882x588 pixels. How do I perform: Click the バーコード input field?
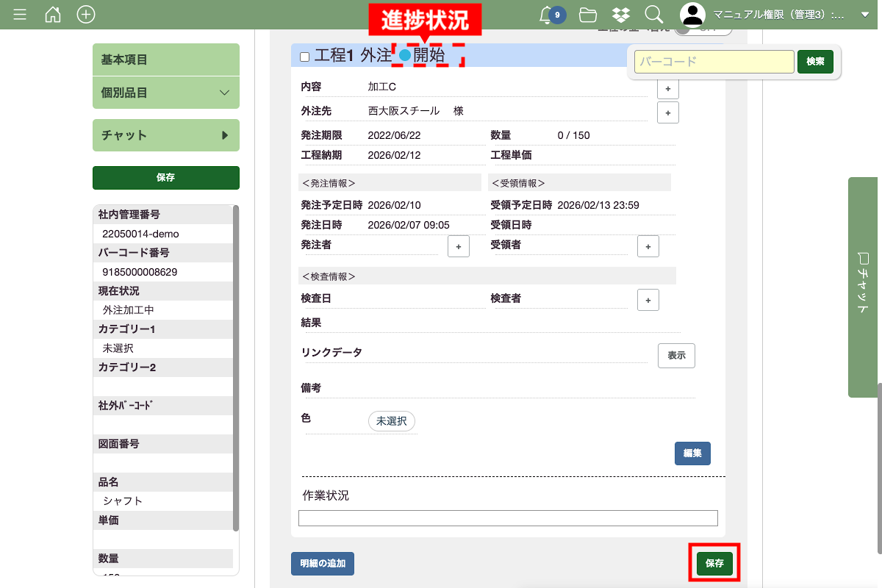coord(714,62)
